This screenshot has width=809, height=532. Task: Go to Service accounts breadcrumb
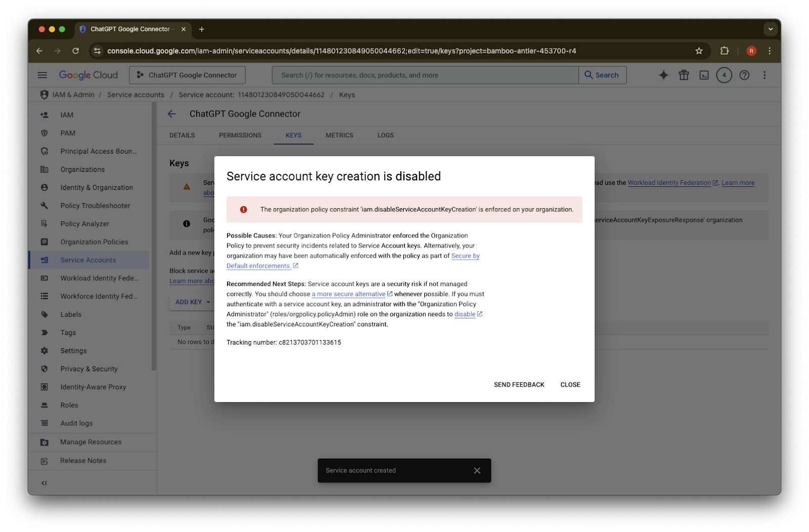coord(136,95)
